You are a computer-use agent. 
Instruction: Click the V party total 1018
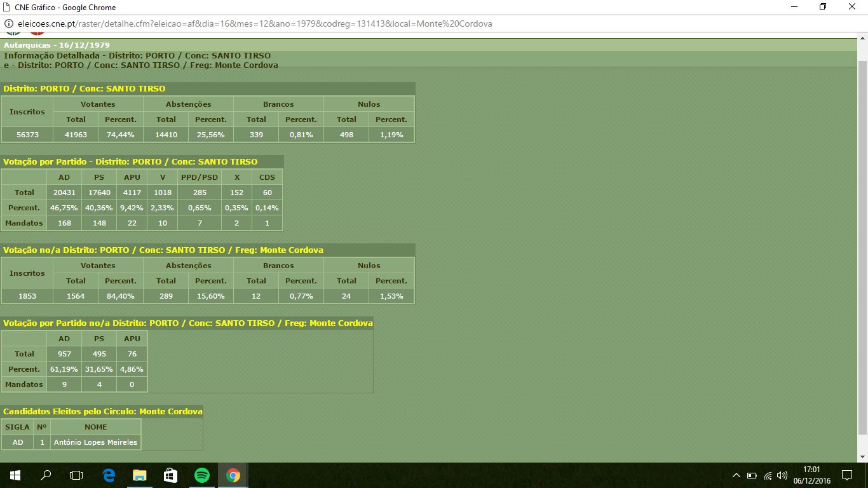click(162, 193)
